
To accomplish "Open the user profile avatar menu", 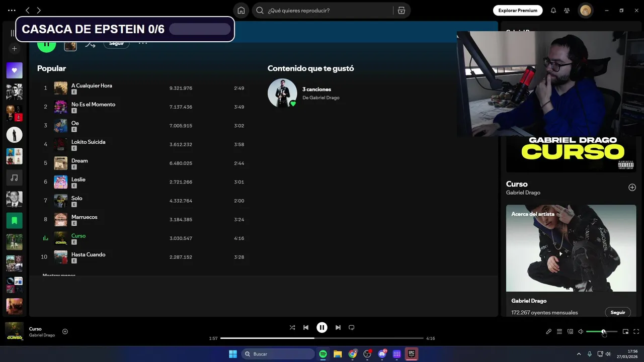I will (x=585, y=11).
